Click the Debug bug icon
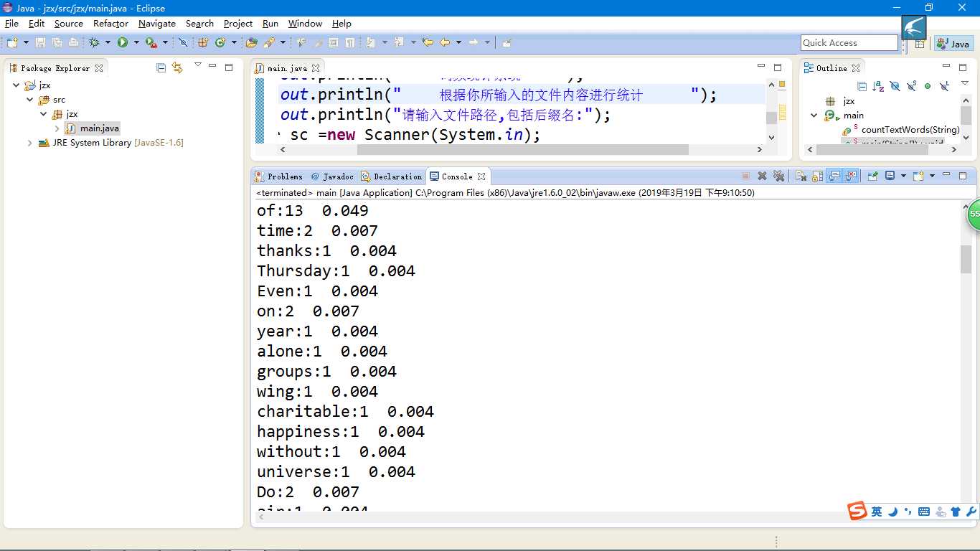This screenshot has width=980, height=551. [93, 43]
